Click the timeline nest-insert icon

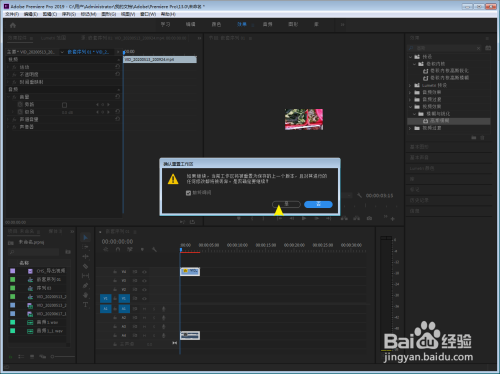106,249
